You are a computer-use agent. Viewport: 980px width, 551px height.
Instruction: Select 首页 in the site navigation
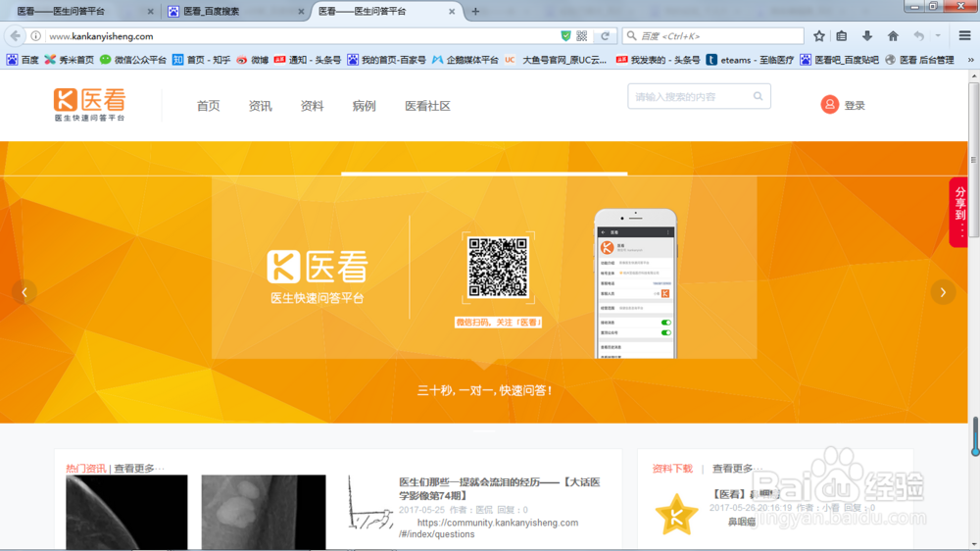(x=208, y=106)
